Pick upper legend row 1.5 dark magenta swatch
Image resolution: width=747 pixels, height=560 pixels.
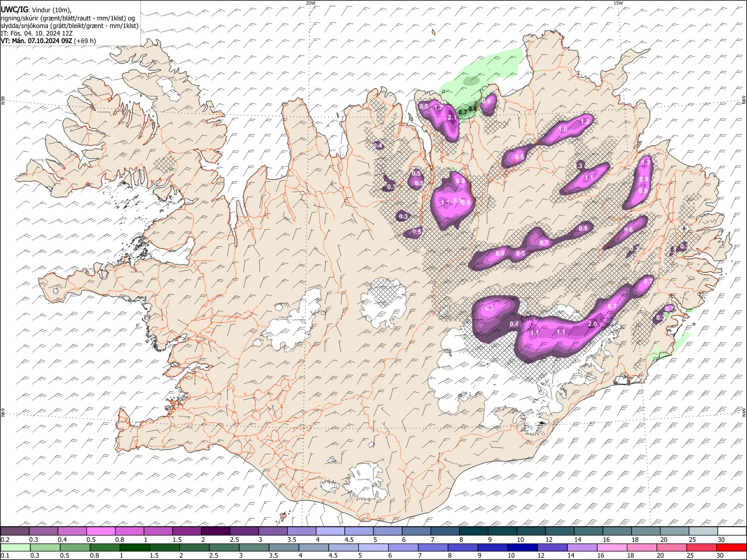coord(187,531)
